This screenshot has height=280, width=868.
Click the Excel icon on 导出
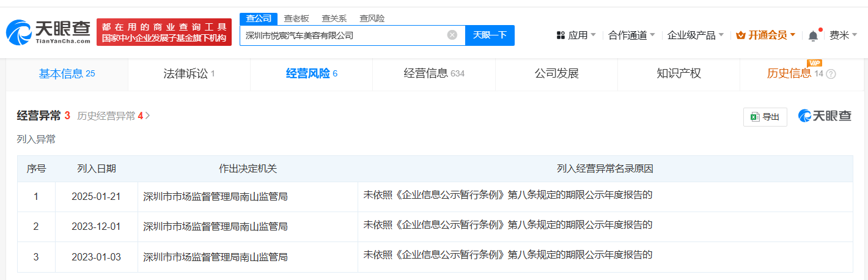tap(755, 117)
